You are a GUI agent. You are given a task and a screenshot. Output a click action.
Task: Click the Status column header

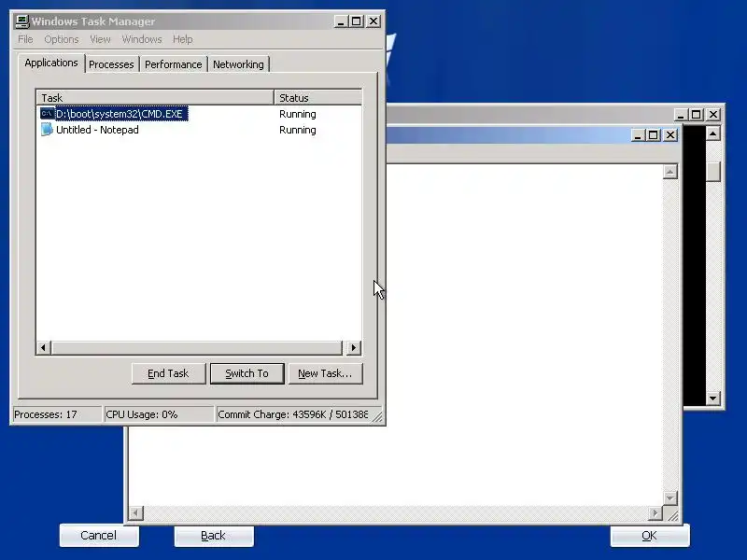tap(317, 98)
